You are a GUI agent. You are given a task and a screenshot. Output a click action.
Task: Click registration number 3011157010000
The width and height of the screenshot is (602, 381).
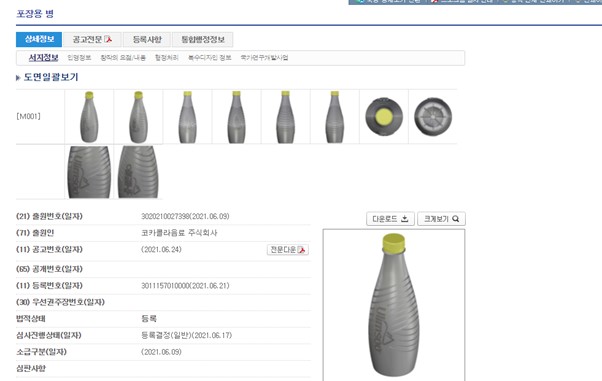tap(165, 286)
